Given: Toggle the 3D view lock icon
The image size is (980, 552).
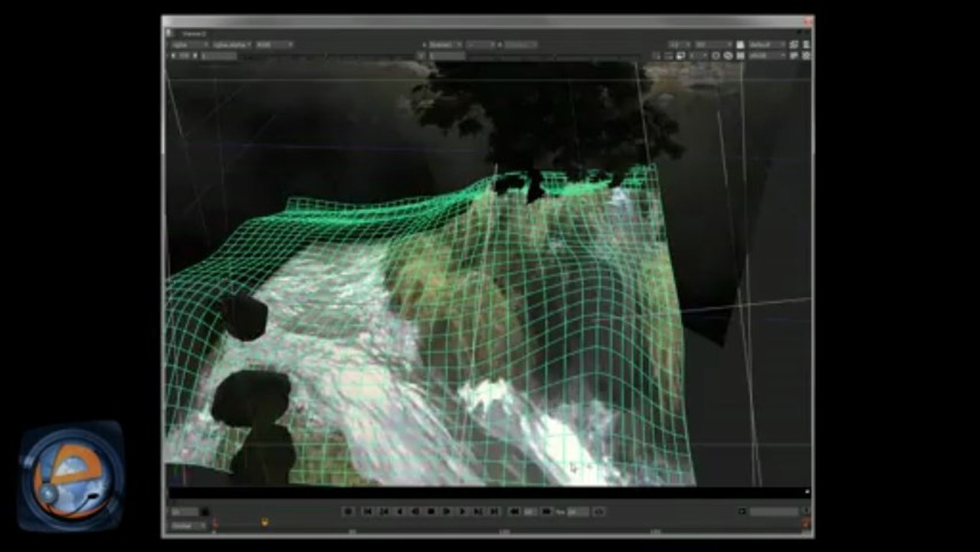Looking at the screenshot, I should click(x=739, y=44).
